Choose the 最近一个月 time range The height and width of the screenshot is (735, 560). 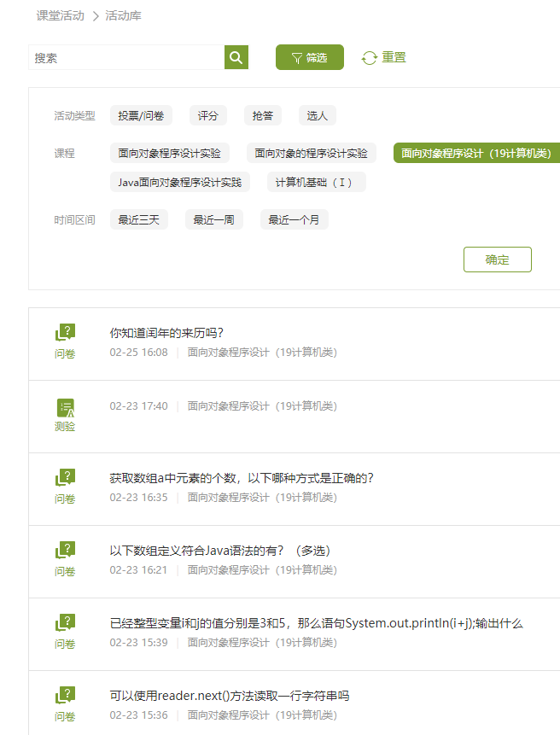point(295,219)
